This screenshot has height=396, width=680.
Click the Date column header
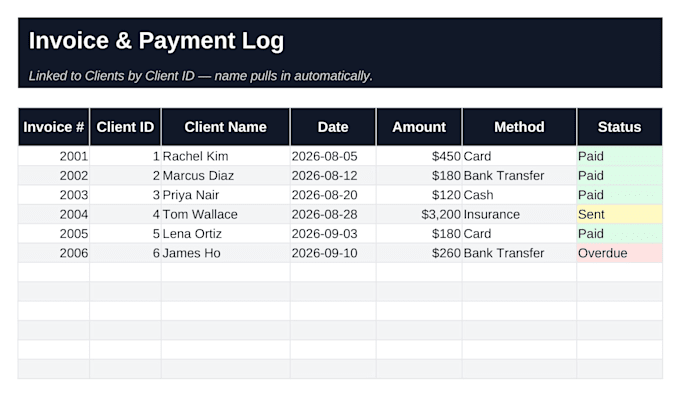[x=333, y=127]
